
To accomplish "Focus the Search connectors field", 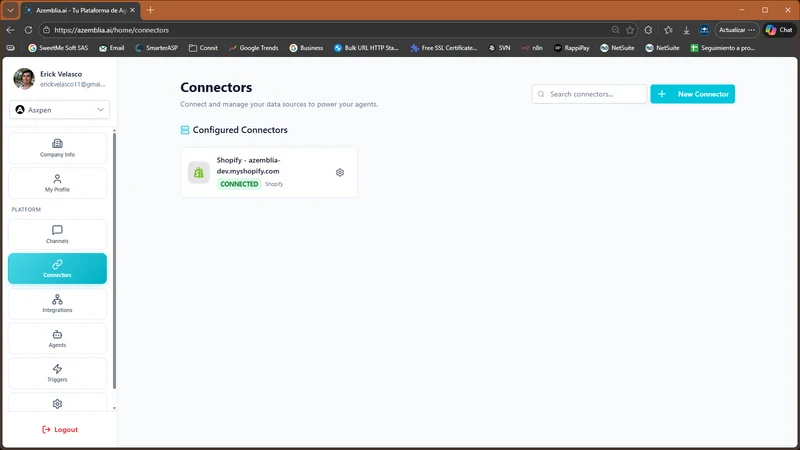I will coord(589,94).
